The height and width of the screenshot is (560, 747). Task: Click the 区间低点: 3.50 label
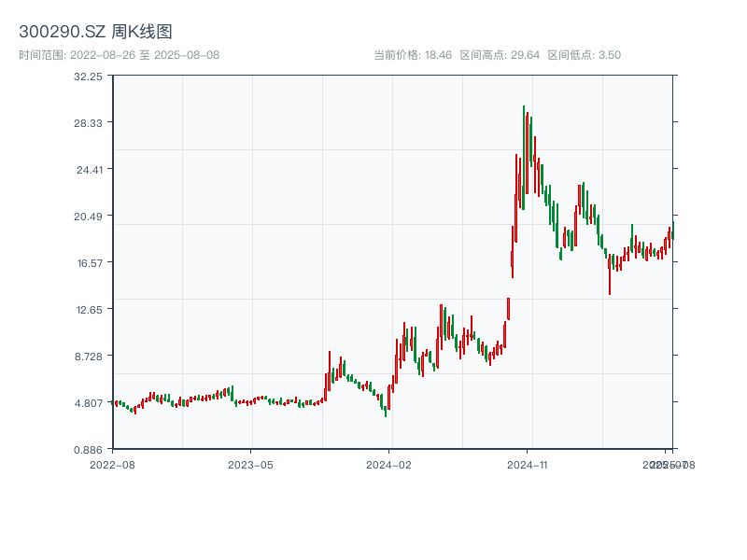(x=585, y=55)
